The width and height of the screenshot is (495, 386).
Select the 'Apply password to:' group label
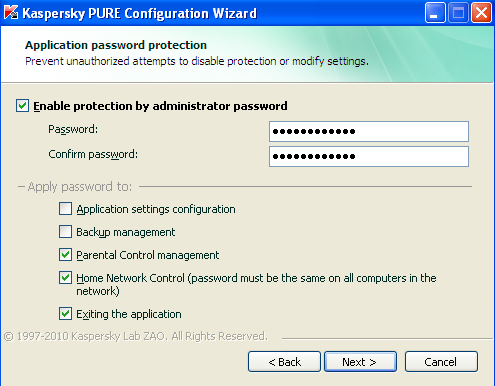(x=80, y=187)
